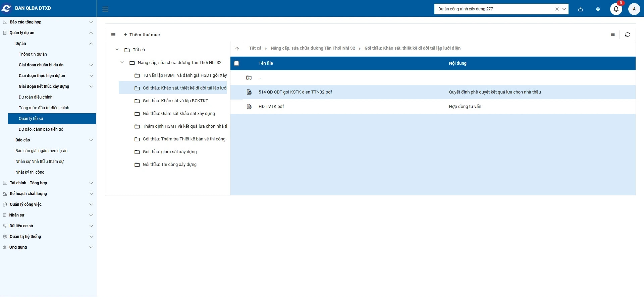644x308 pixels.
Task: Click the hamburger menu icon in header
Action: point(105,9)
